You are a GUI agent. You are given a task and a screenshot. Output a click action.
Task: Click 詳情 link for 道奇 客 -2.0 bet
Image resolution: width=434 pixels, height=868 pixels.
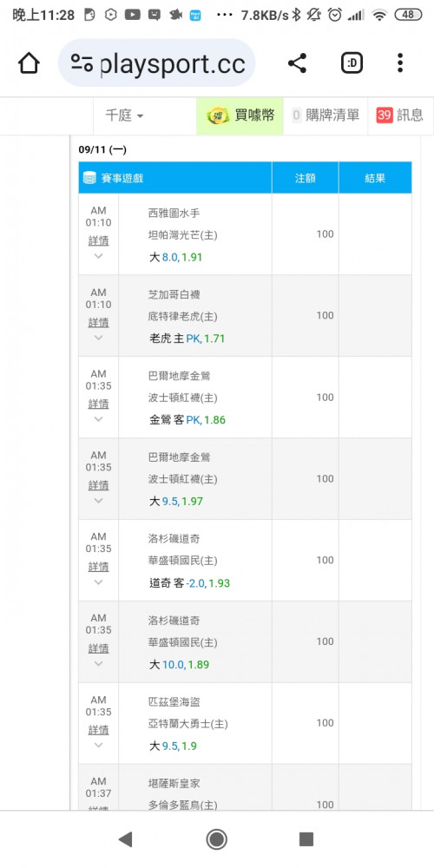(x=99, y=566)
